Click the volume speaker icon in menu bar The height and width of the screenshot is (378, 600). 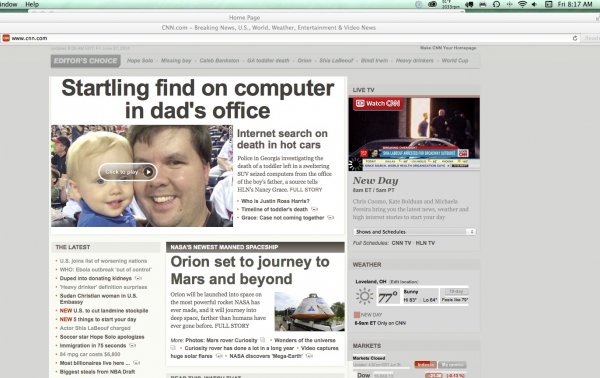tap(534, 4)
